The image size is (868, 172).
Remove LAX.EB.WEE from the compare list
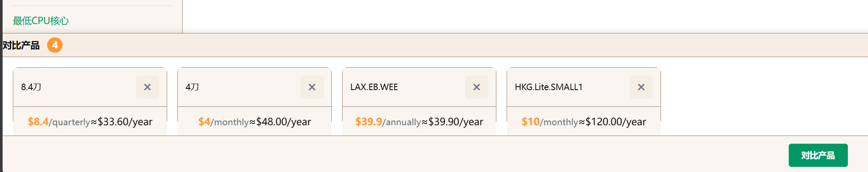(477, 87)
